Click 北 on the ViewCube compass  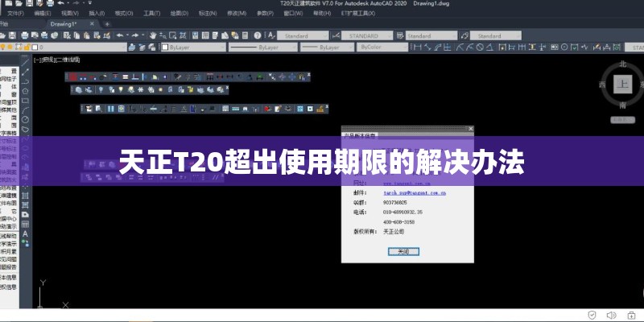[x=622, y=64]
